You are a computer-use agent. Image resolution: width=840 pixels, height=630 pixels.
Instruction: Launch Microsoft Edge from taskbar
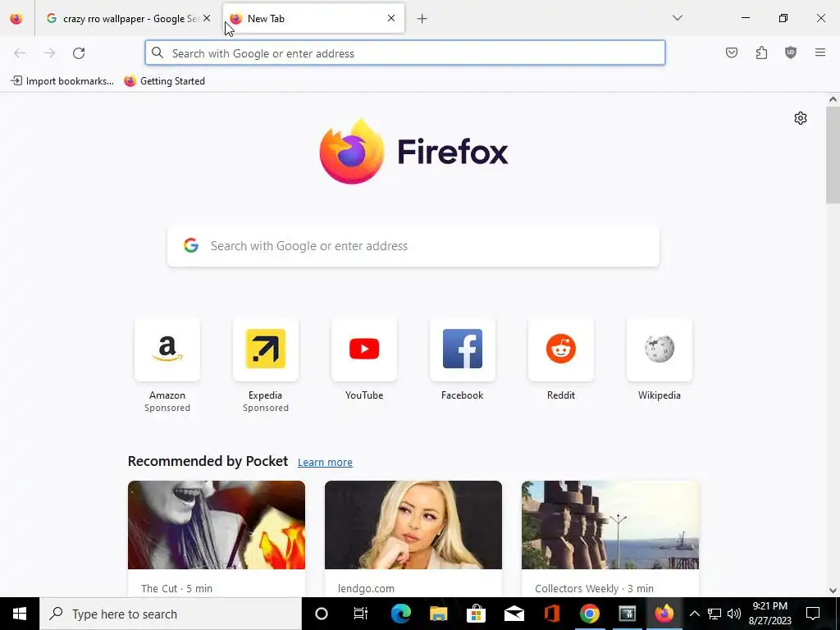(x=400, y=614)
